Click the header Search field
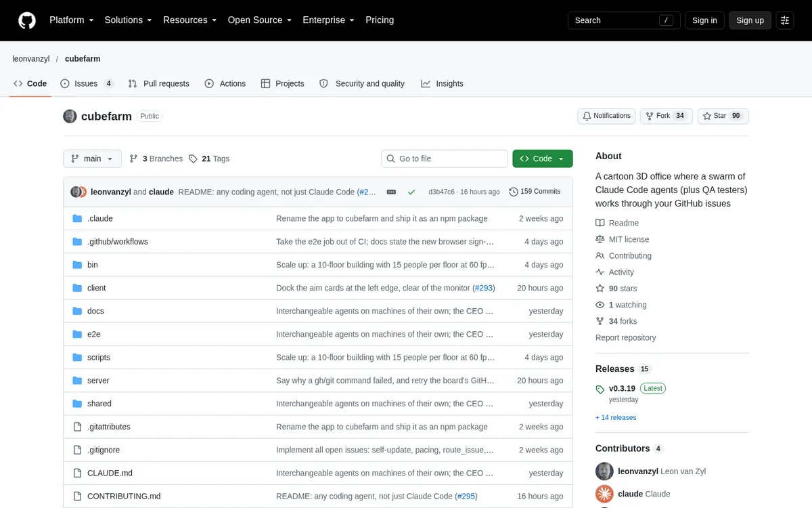Screen dimensions: 812x508 point(623,20)
